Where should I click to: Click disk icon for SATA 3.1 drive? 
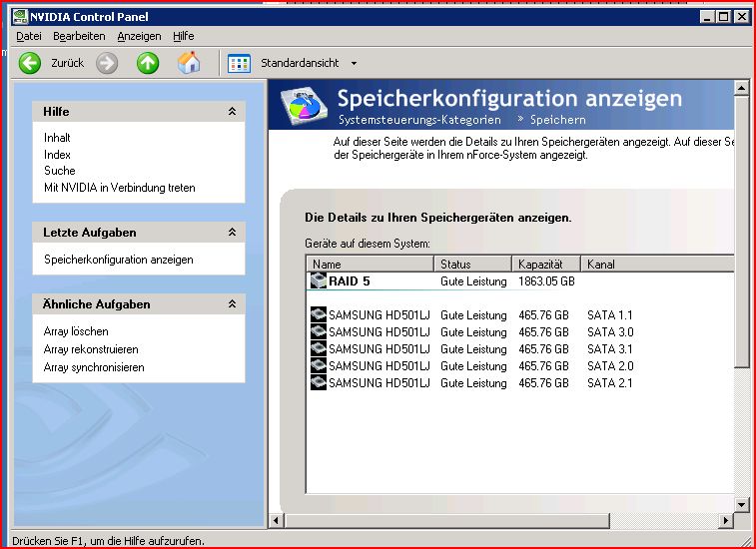(x=319, y=349)
